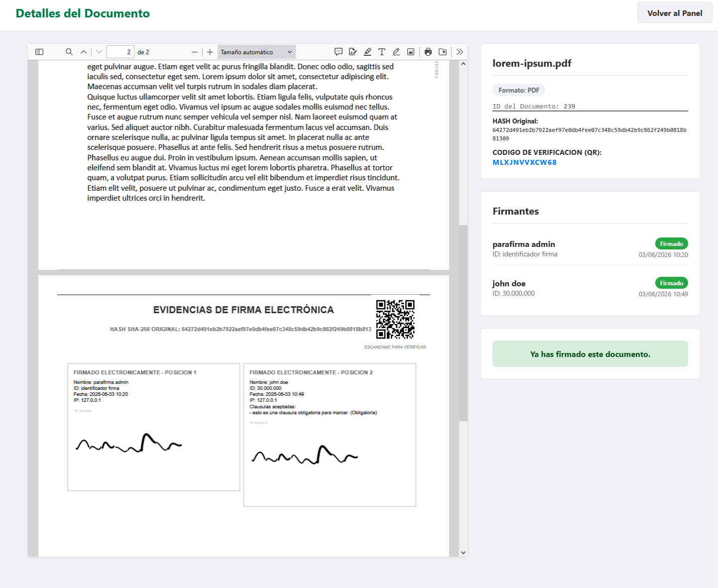The image size is (718, 588).
Task: Click the page number input field
Action: (x=120, y=52)
